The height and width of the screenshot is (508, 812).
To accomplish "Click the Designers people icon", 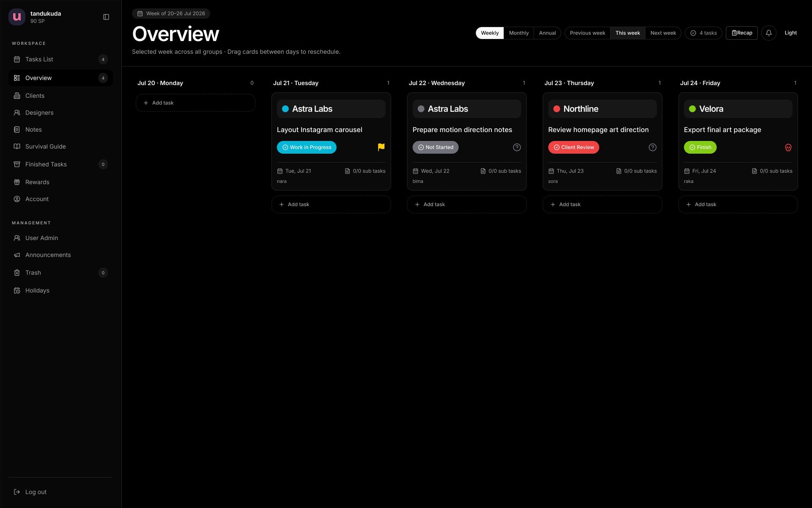I will pos(17,113).
